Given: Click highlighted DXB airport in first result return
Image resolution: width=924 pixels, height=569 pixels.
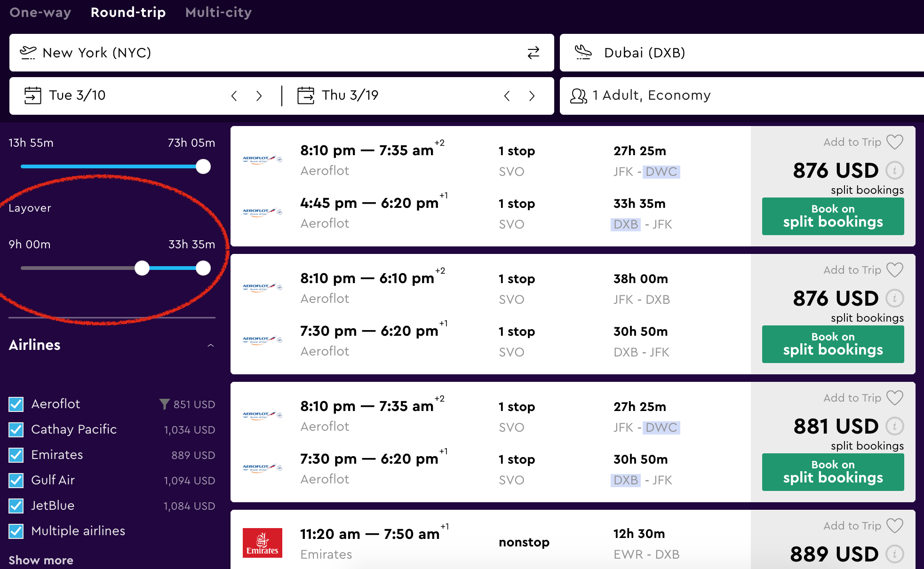Looking at the screenshot, I should [x=626, y=224].
